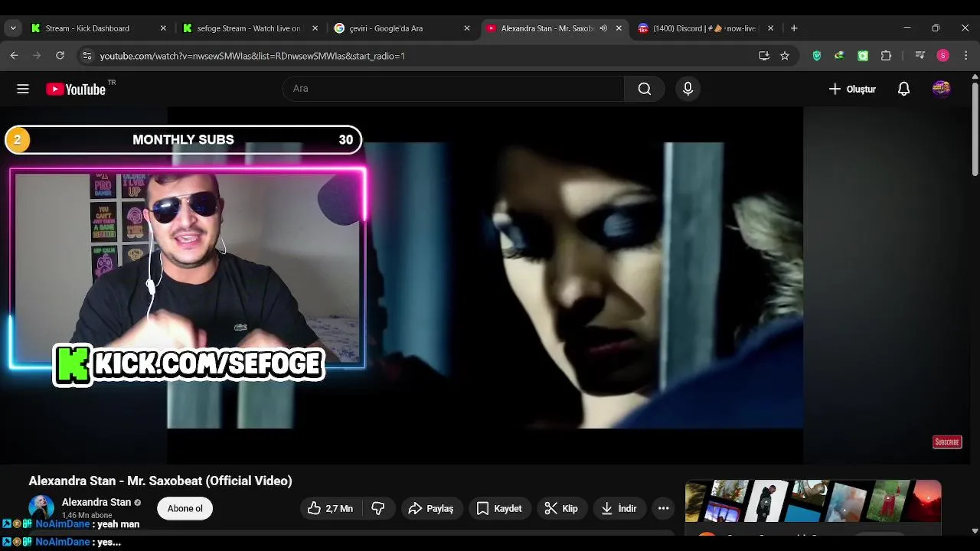The width and height of the screenshot is (980, 551).
Task: Click the red Subscribe watermark on the video
Action: (x=947, y=442)
